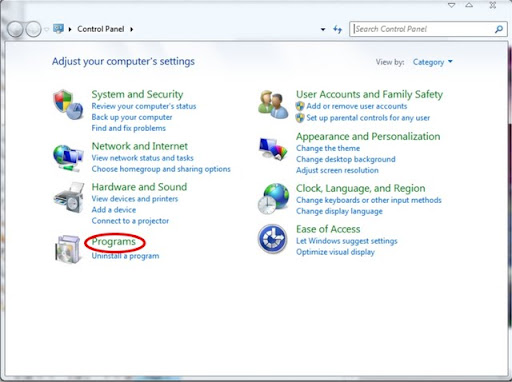Open Clock, Language, and Region heading
Image resolution: width=512 pixels, height=382 pixels.
(x=361, y=188)
